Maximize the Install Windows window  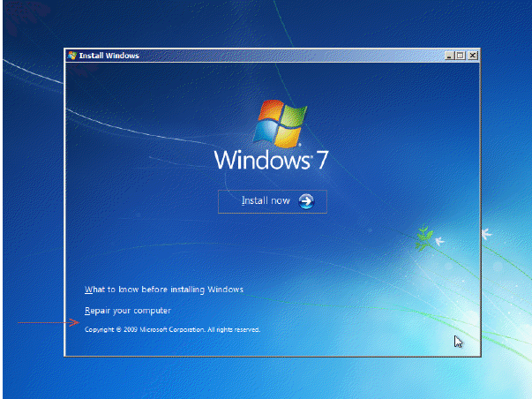click(460, 56)
